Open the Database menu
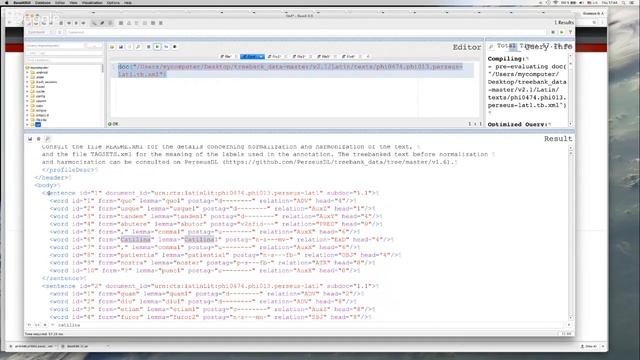This screenshot has width=640, height=360. (42, 2)
